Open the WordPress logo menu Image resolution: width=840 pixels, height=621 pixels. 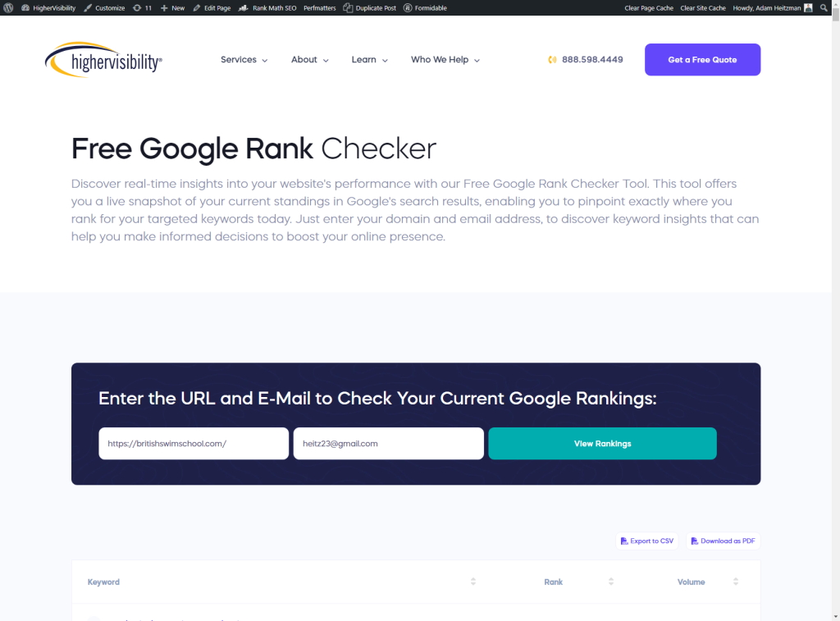point(8,7)
